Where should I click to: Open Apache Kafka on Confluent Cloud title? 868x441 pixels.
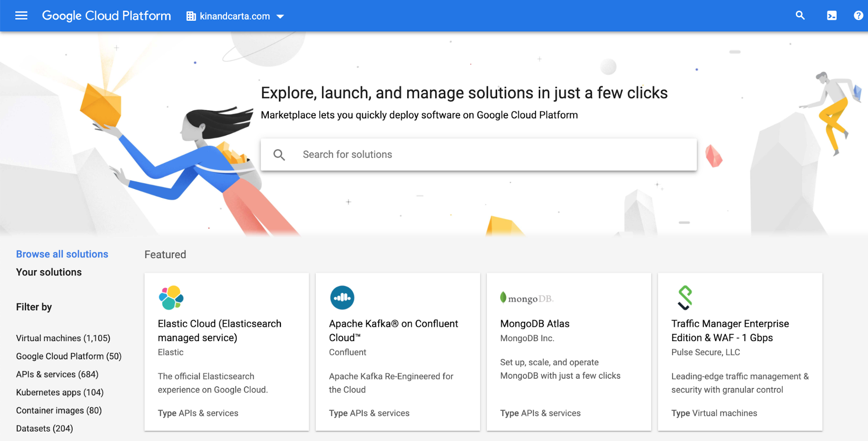tap(393, 331)
